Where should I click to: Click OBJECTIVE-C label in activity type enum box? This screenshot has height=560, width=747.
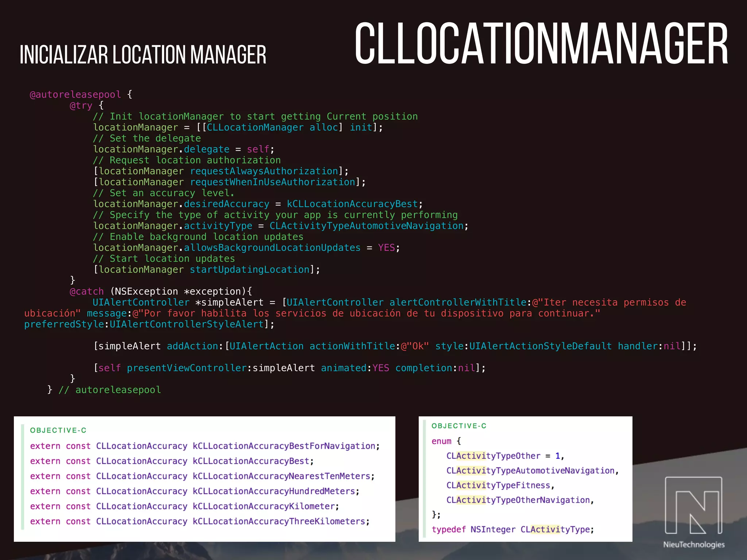pyautogui.click(x=459, y=426)
